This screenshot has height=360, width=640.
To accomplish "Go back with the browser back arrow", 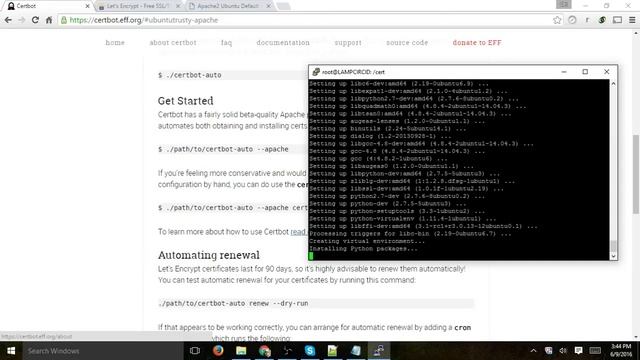I will [8, 20].
